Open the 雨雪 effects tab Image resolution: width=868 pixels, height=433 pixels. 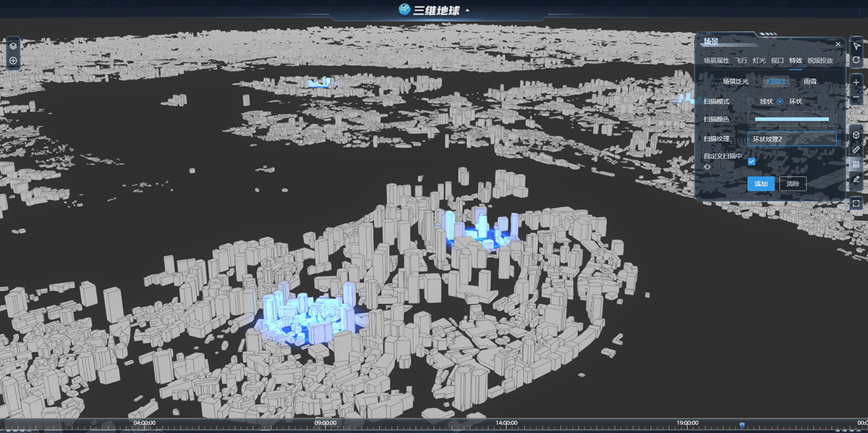tap(811, 80)
